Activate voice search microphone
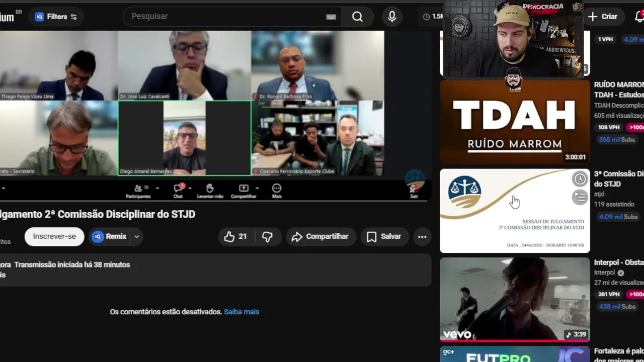This screenshot has height=362, width=644. pyautogui.click(x=392, y=17)
